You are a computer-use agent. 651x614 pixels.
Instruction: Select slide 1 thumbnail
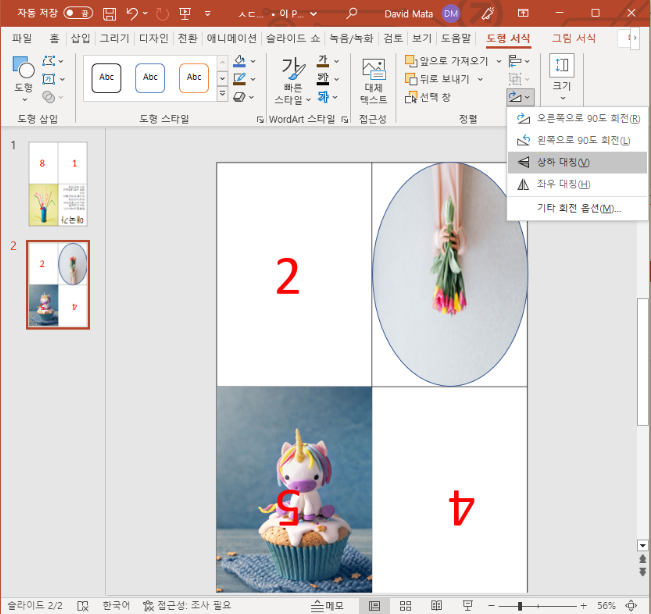[58, 184]
